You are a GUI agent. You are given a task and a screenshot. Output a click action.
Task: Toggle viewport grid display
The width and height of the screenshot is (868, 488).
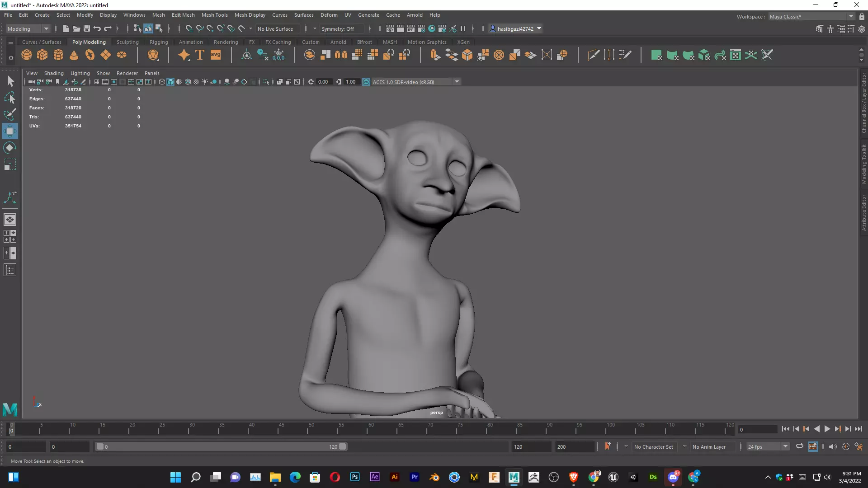(96, 82)
